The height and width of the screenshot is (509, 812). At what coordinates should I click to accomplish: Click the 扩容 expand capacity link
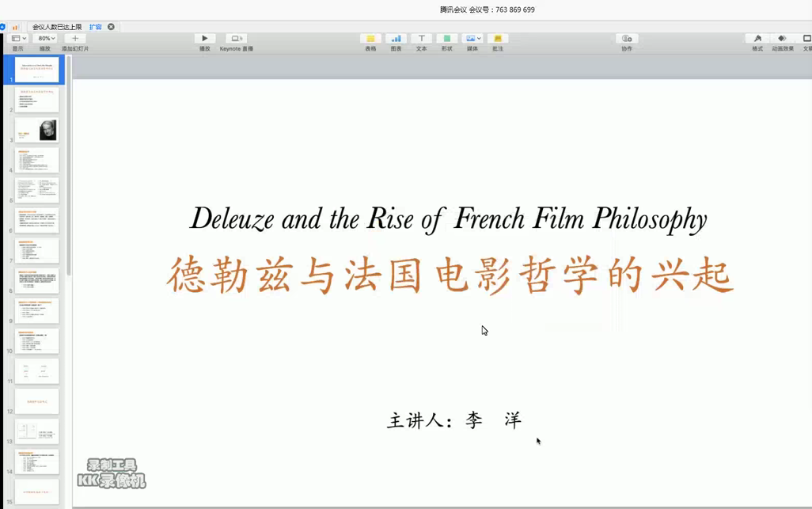[x=95, y=27]
